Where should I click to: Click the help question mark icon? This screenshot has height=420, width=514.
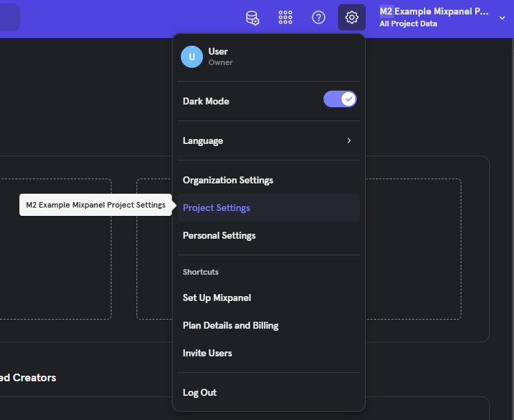click(x=319, y=17)
